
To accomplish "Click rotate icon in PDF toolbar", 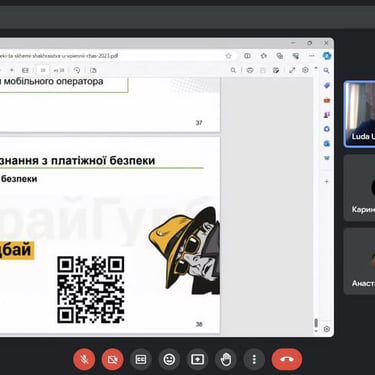I will (77, 70).
